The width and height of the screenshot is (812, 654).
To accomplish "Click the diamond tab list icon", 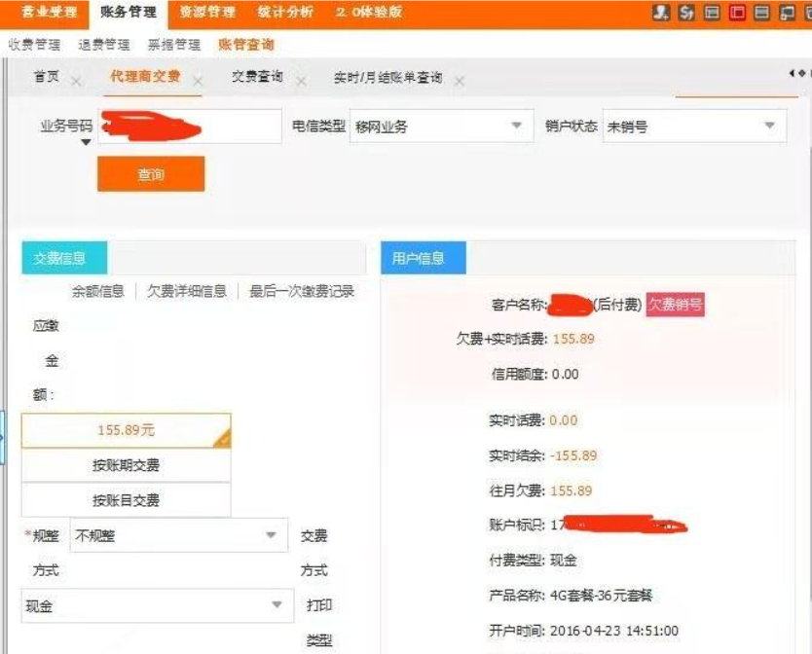I will [801, 73].
